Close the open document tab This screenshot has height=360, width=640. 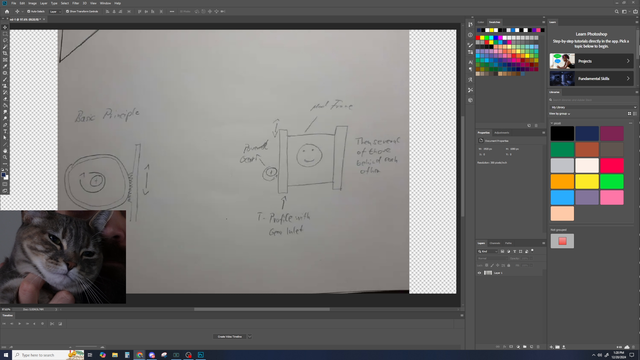click(44, 19)
